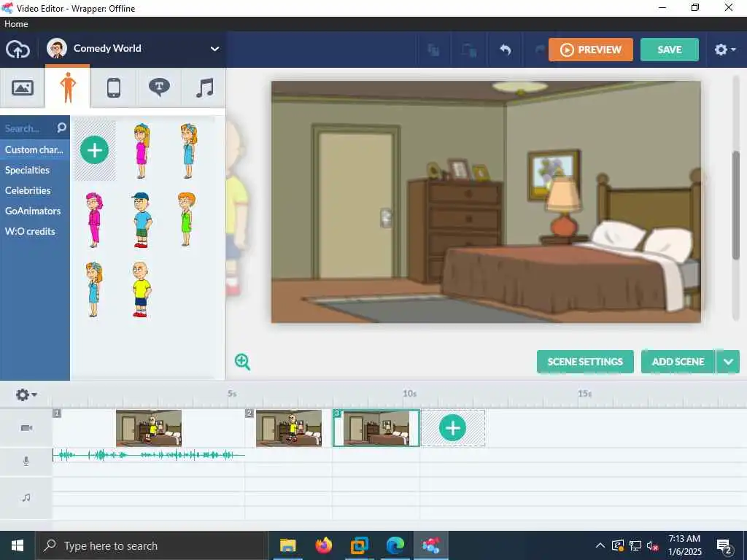Open the music note sounds tab
Viewport: 747px width, 560px height.
click(x=204, y=87)
